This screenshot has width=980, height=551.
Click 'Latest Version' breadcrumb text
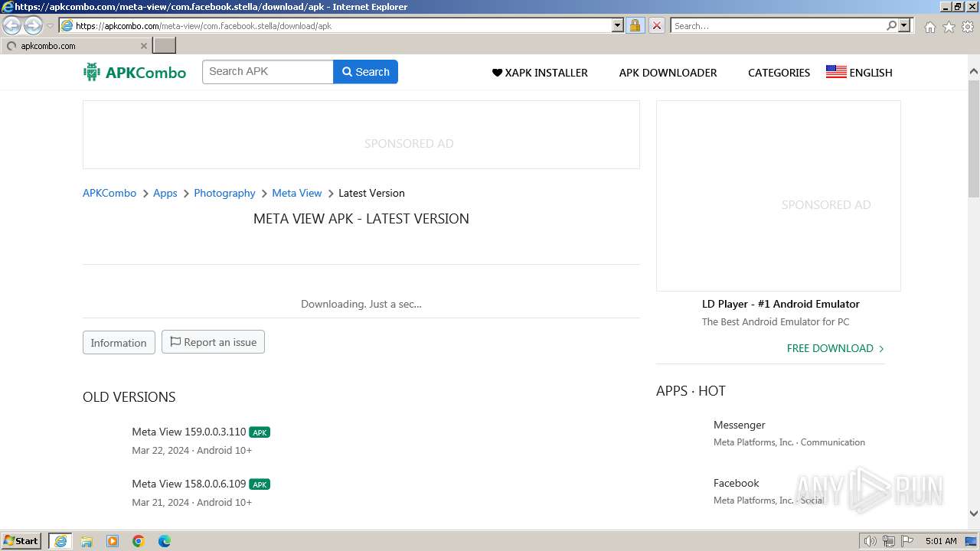point(371,193)
